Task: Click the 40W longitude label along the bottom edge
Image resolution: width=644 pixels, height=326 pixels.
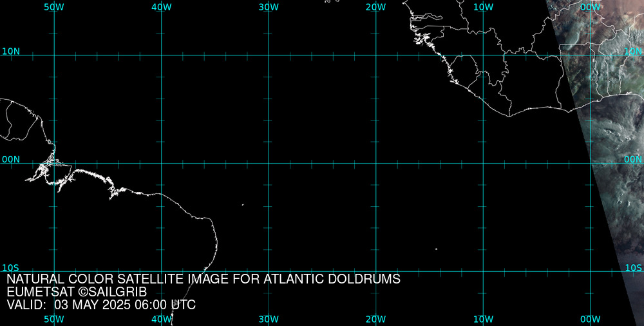Action: coord(162,320)
